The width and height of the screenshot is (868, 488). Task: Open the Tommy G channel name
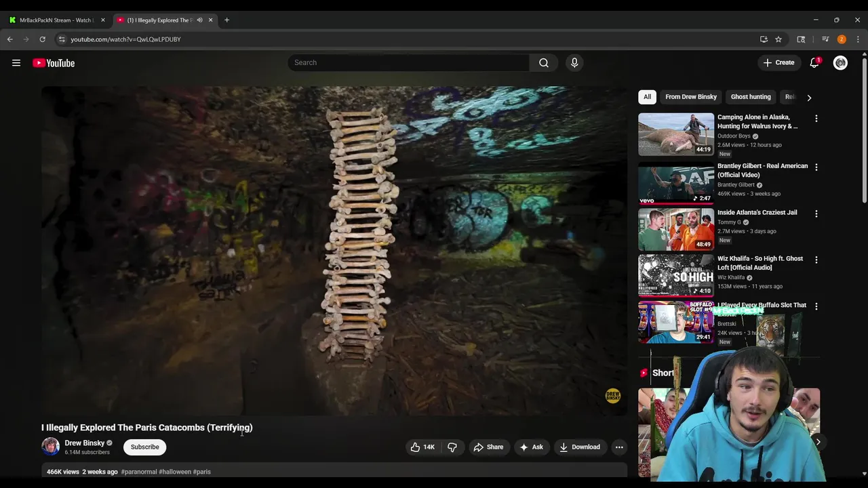(x=729, y=222)
